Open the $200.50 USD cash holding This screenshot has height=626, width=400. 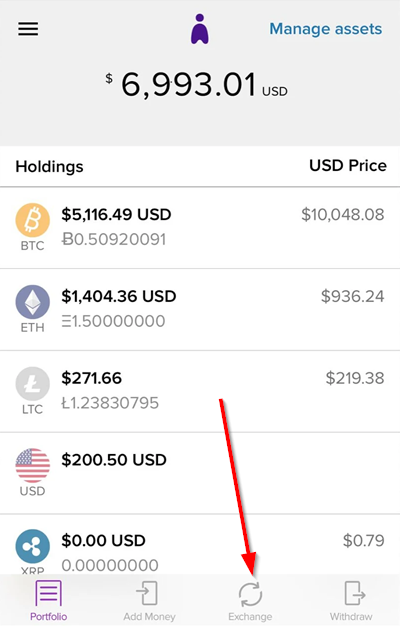tap(200, 473)
